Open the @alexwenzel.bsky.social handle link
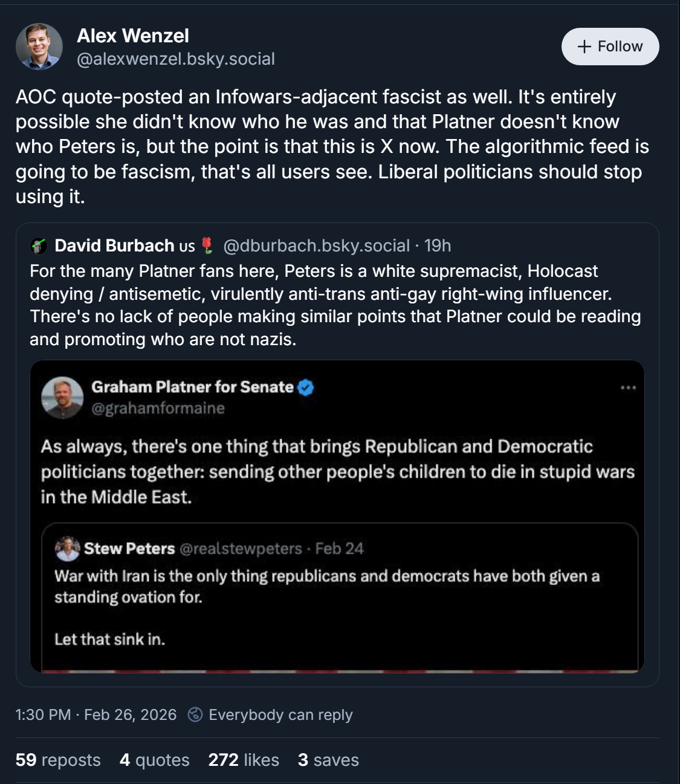680x784 pixels. 176,59
